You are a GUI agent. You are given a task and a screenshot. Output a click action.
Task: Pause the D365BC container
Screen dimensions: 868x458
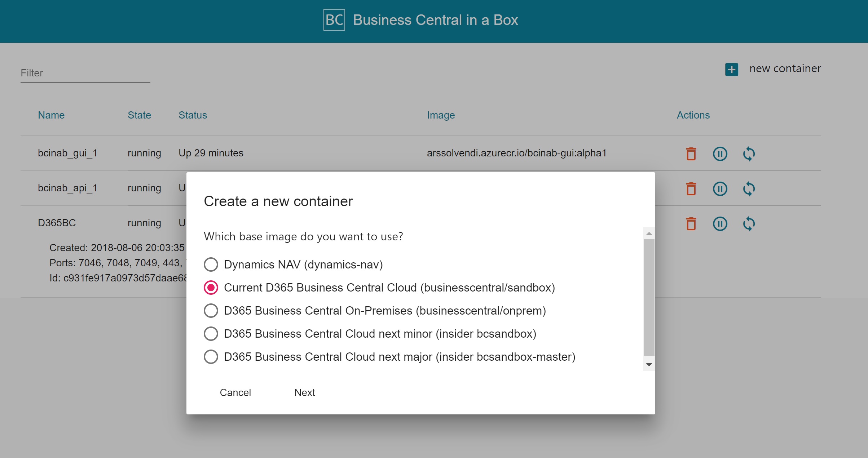coord(720,224)
